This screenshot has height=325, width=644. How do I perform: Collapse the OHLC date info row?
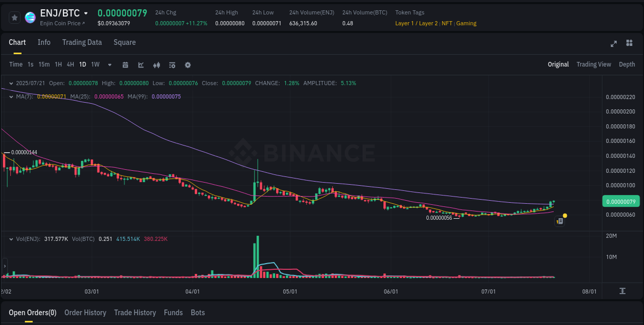11,83
